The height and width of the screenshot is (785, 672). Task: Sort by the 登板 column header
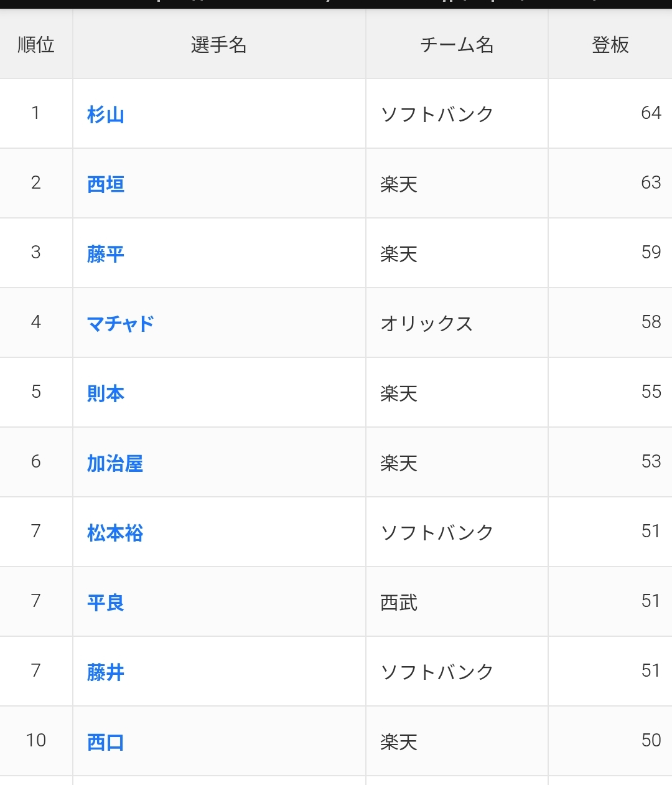tap(610, 45)
